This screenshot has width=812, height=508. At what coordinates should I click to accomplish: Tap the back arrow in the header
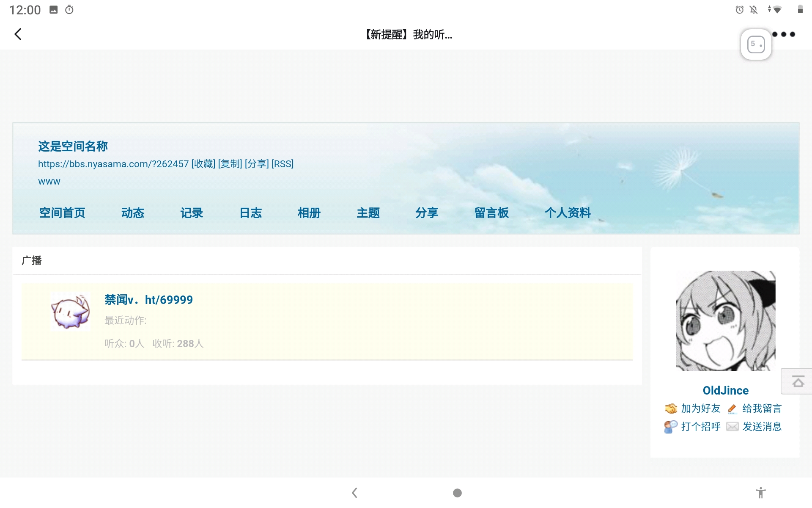coord(18,34)
